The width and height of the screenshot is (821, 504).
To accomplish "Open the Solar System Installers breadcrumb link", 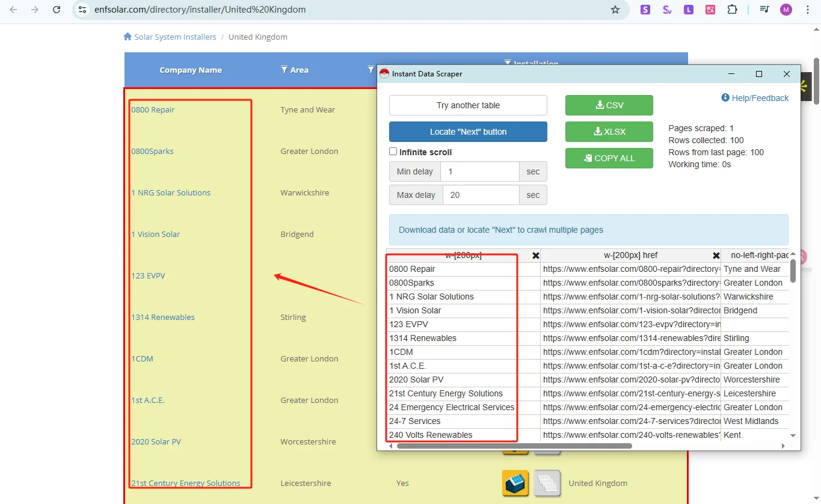I will click(175, 37).
